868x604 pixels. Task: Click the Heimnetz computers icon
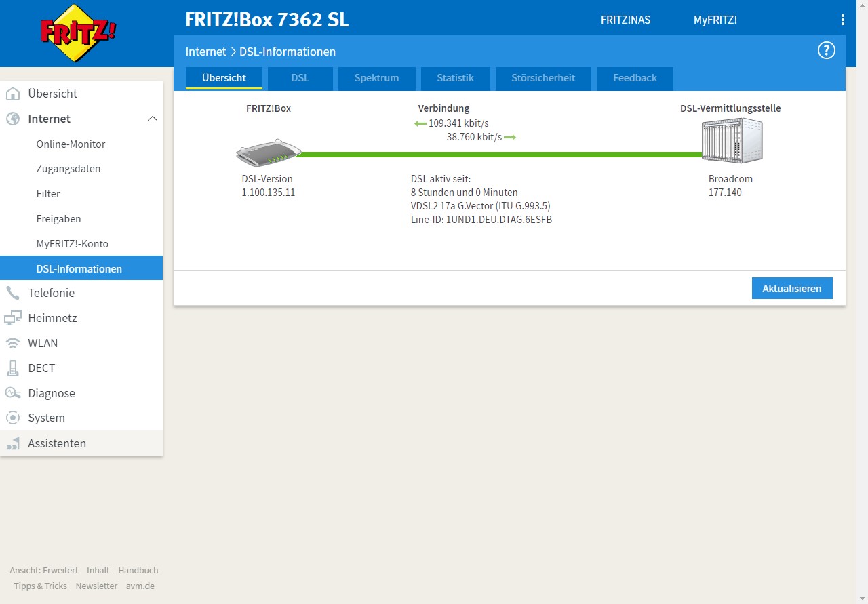13,318
